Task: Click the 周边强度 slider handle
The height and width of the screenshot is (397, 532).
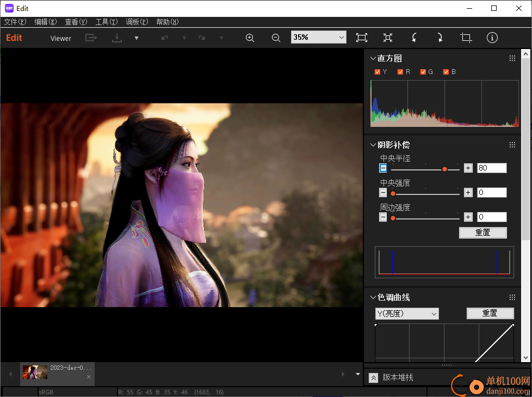Action: click(393, 218)
